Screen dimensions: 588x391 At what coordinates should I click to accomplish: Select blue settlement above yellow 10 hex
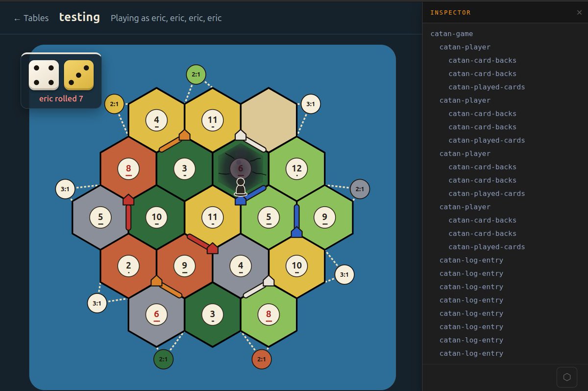click(296, 232)
